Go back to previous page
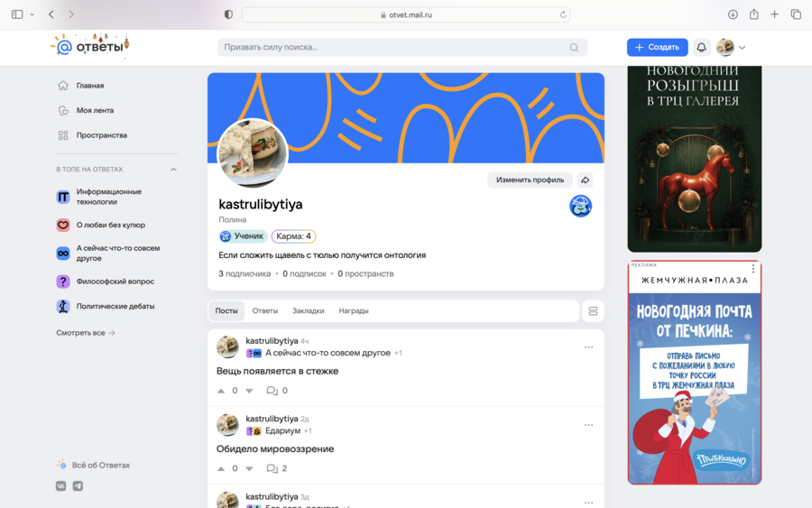 51,14
